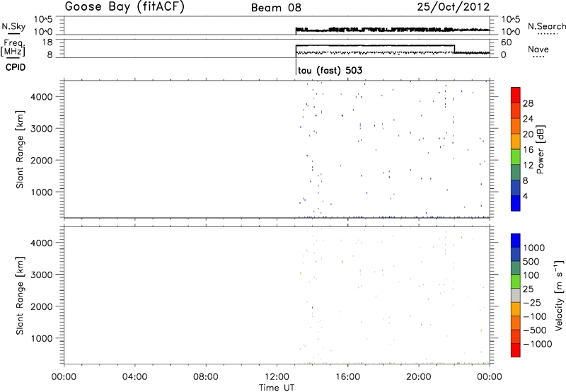Click Power colorbar segment between 16 and 20
The width and height of the screenshot is (566, 392).
pyautogui.click(x=516, y=141)
